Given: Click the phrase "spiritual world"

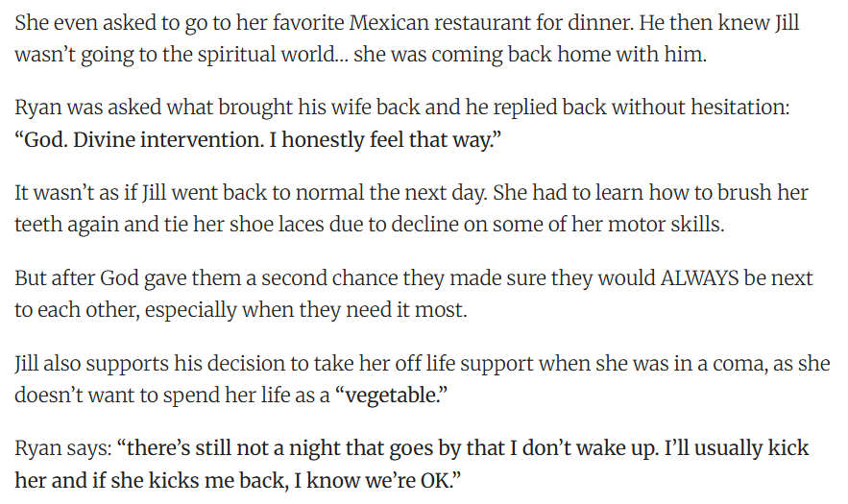Looking at the screenshot, I should tap(274, 54).
